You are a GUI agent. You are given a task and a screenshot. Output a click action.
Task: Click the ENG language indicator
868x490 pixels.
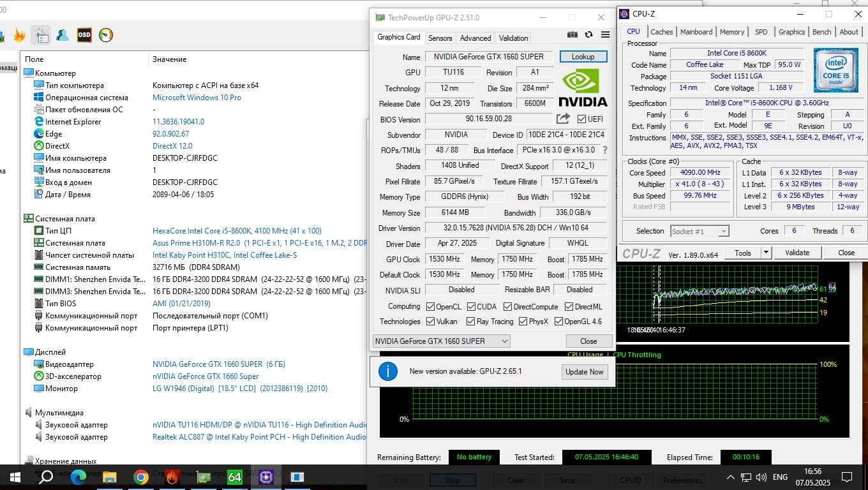(x=780, y=477)
